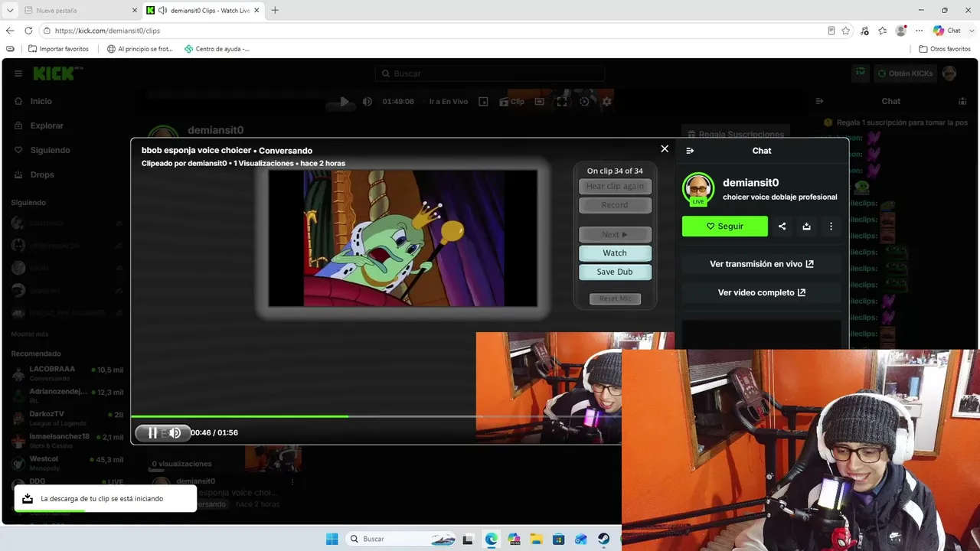Reload the Kick page
Screen dimensions: 980x551
click(x=28, y=31)
